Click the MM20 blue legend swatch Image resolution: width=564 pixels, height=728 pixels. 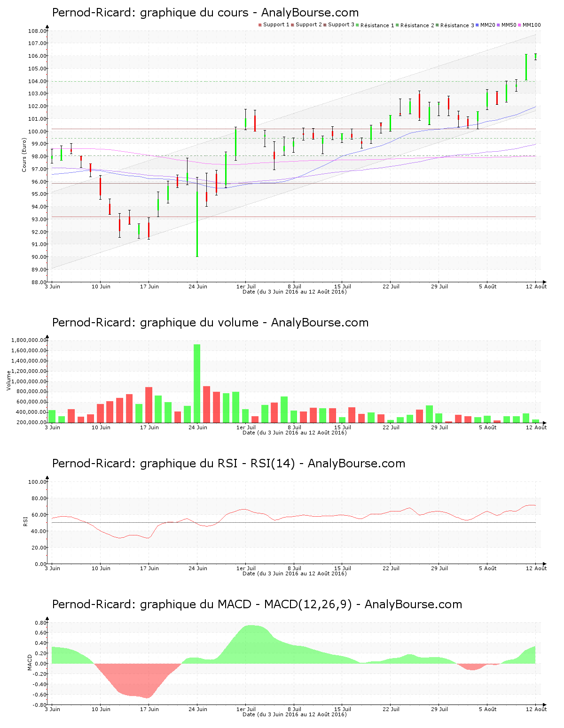[478, 25]
